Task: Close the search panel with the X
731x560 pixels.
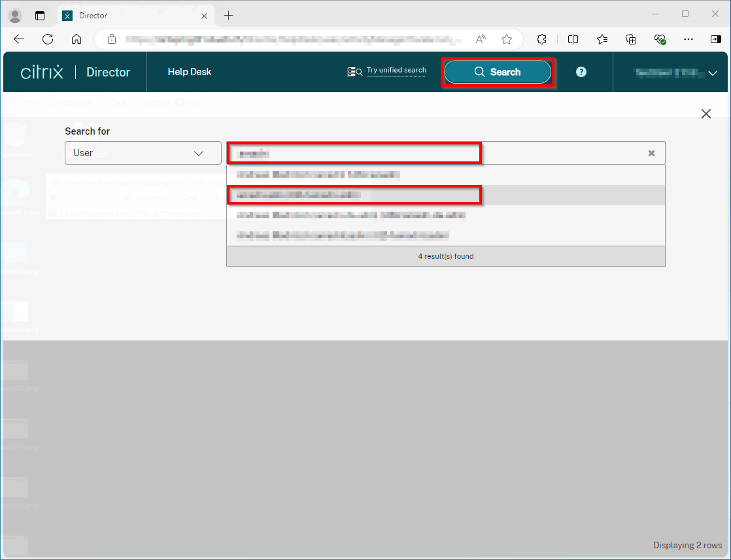Action: pyautogui.click(x=705, y=114)
